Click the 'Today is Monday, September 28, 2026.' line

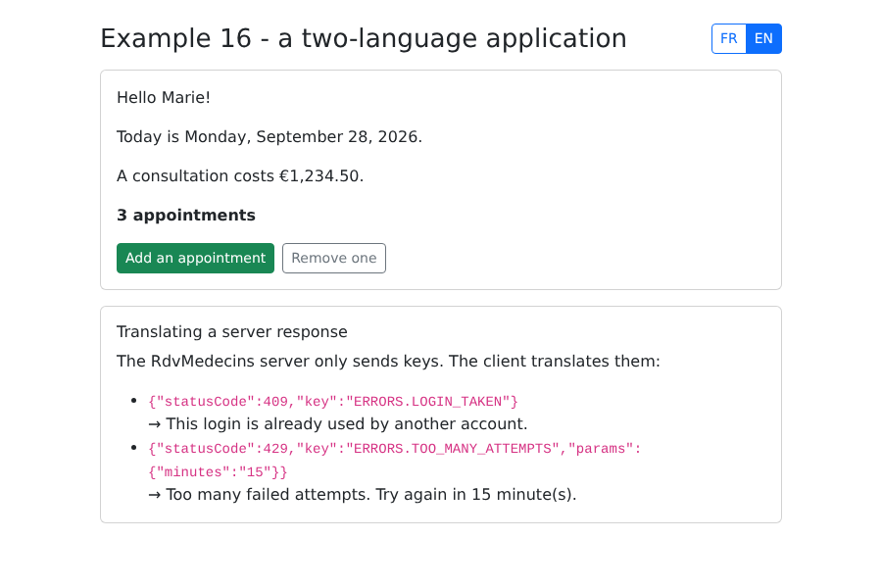point(269,137)
